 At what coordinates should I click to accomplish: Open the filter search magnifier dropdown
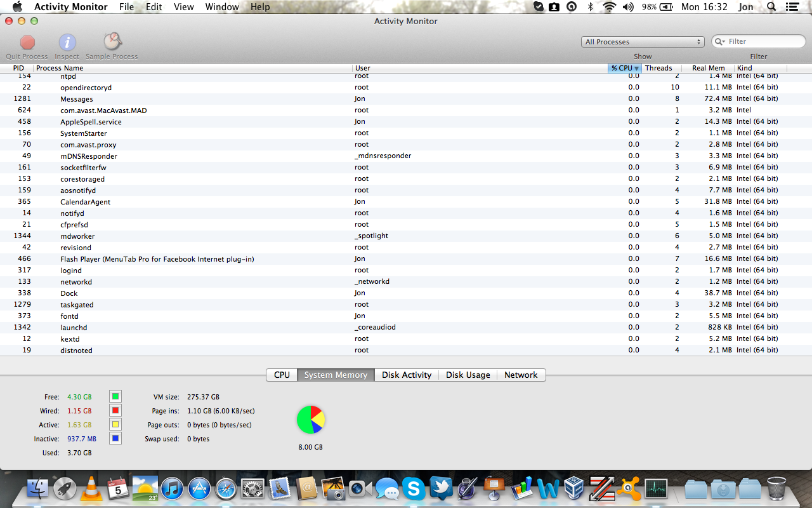pos(721,41)
